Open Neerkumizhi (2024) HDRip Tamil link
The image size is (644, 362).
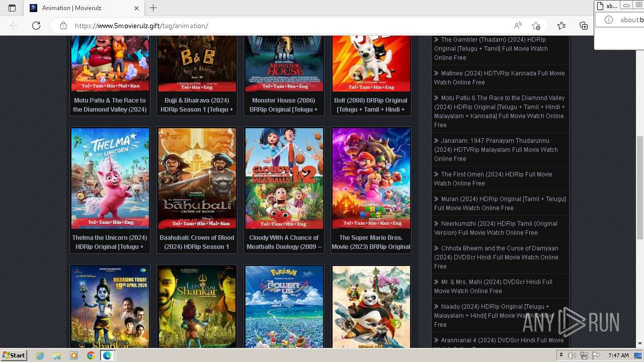pos(496,228)
